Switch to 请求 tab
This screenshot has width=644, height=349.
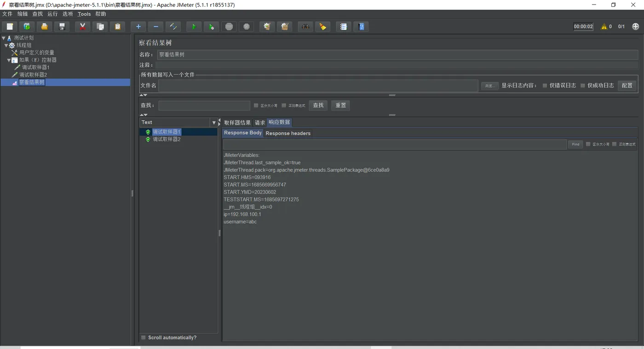(260, 122)
